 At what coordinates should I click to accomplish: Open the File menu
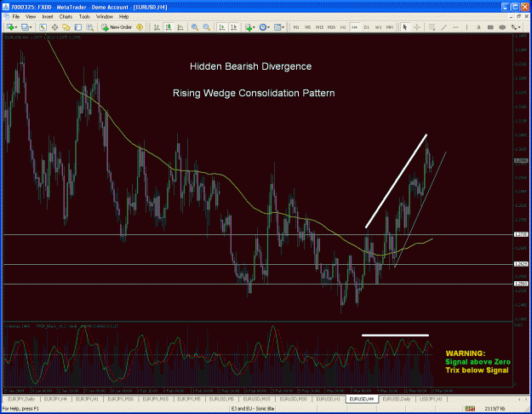pos(15,17)
